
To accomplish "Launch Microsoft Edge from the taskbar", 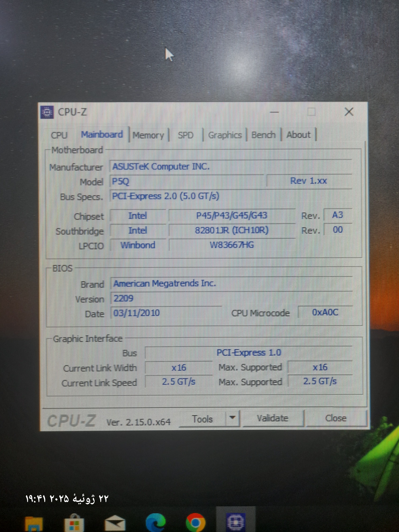I will (x=155, y=523).
